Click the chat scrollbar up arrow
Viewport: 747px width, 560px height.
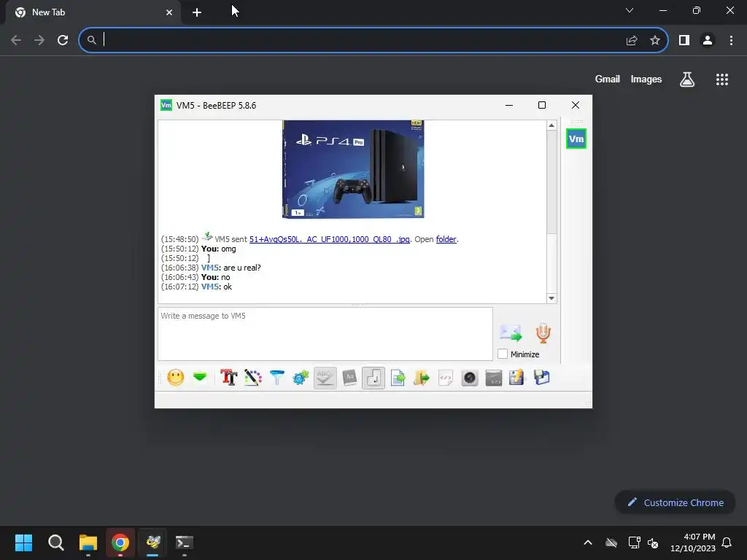click(x=551, y=125)
